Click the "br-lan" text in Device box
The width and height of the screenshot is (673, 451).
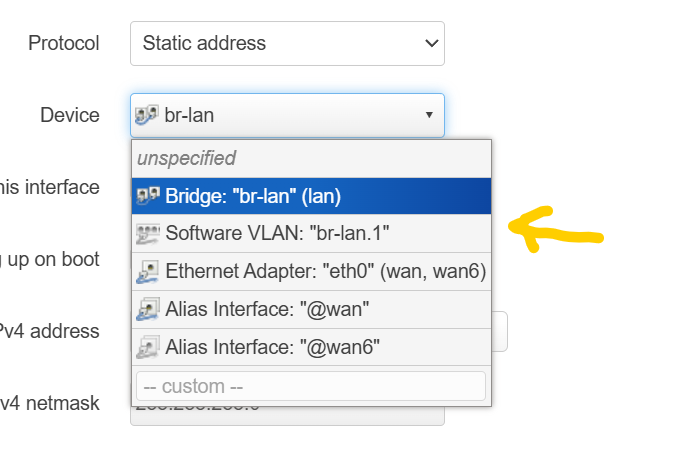click(x=189, y=115)
